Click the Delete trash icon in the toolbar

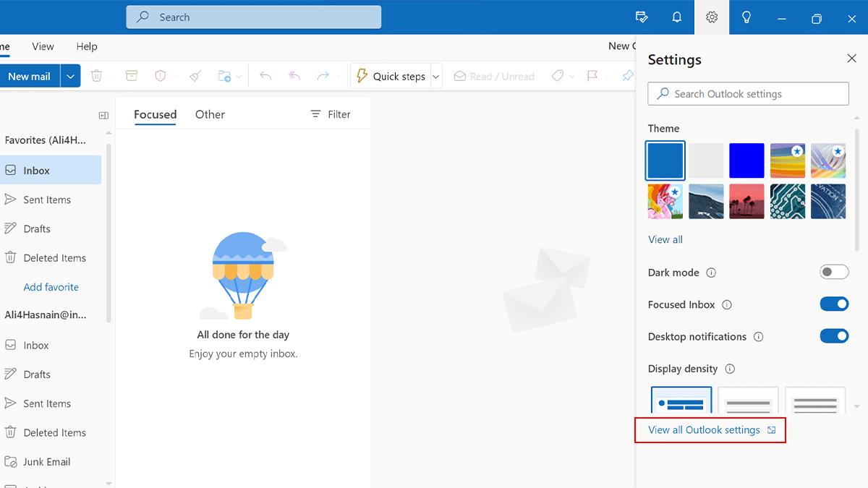(x=96, y=76)
